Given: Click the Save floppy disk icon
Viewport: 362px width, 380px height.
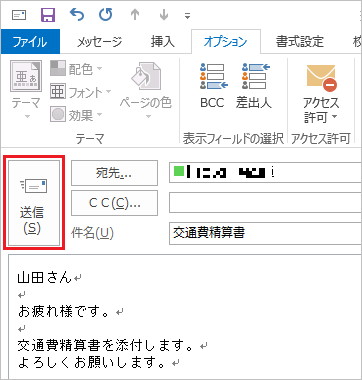Looking at the screenshot, I should click(x=48, y=15).
